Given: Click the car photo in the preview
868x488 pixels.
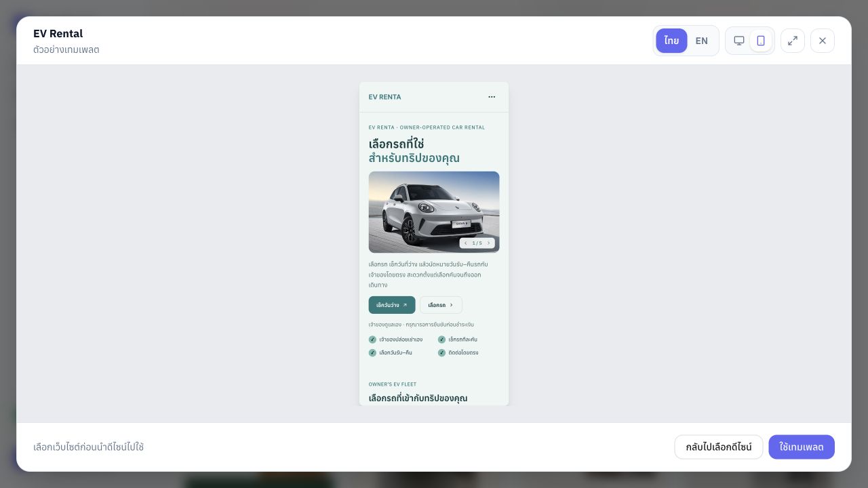Looking at the screenshot, I should 434,212.
